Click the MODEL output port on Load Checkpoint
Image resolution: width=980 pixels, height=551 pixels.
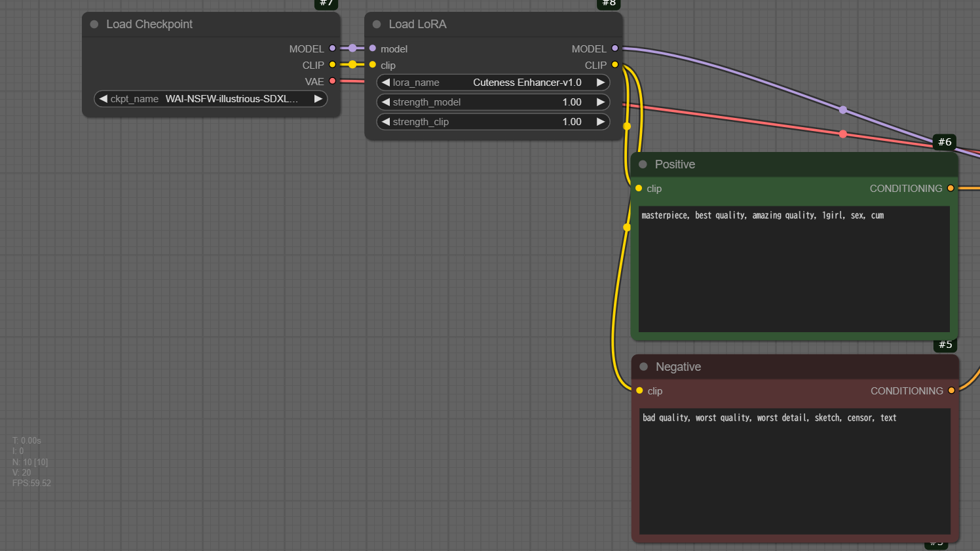(x=332, y=48)
